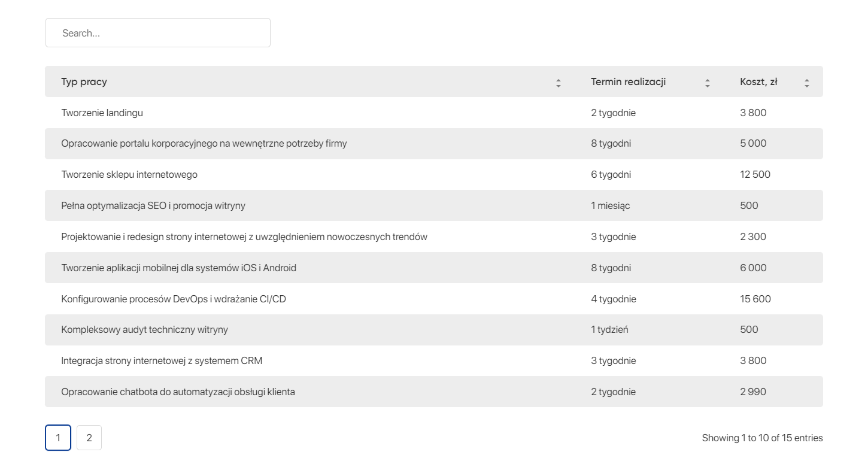Click the Termin realizacji header label
The image size is (868, 467).
(629, 81)
